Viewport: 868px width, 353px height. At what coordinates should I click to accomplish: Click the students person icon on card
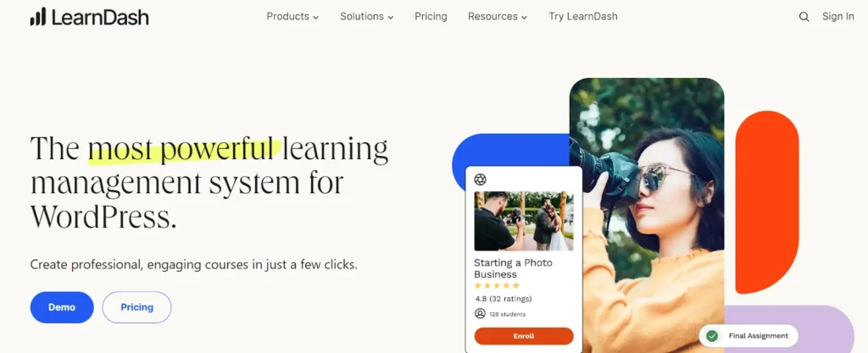pyautogui.click(x=480, y=314)
